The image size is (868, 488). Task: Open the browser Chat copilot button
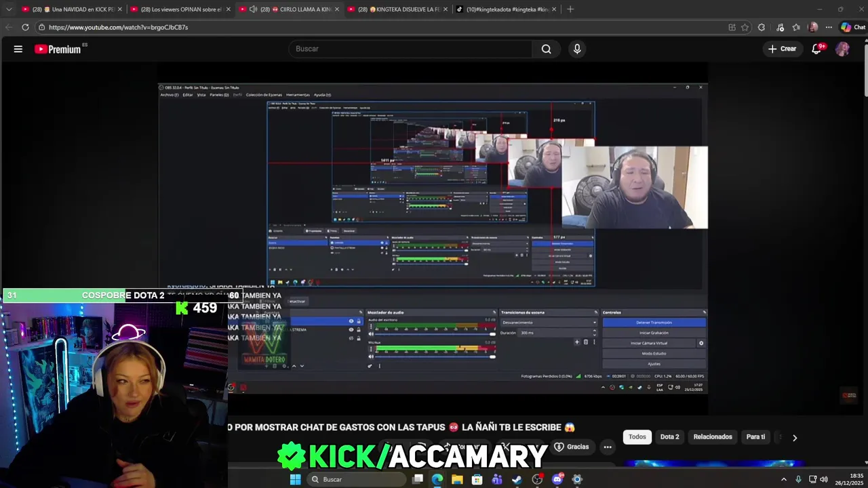coord(852,27)
